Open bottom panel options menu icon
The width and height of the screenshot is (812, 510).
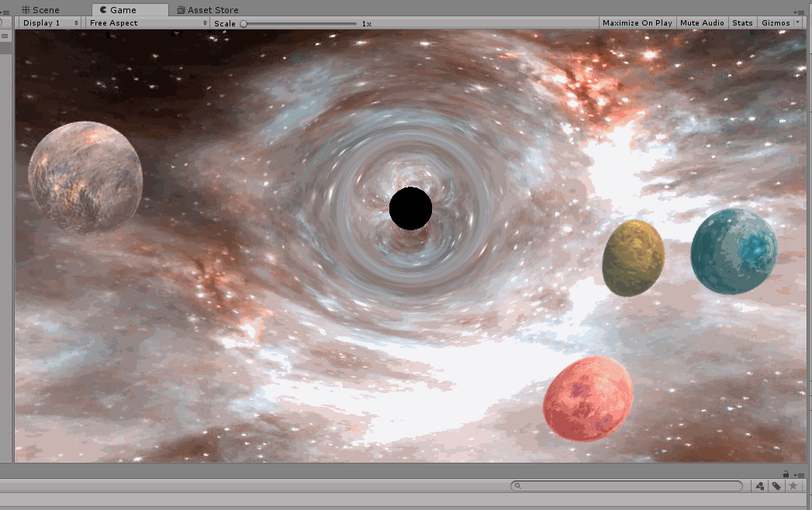coord(799,475)
